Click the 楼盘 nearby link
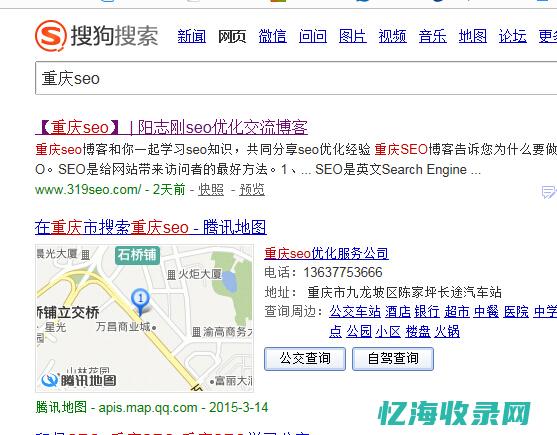The image size is (557, 435). (418, 332)
